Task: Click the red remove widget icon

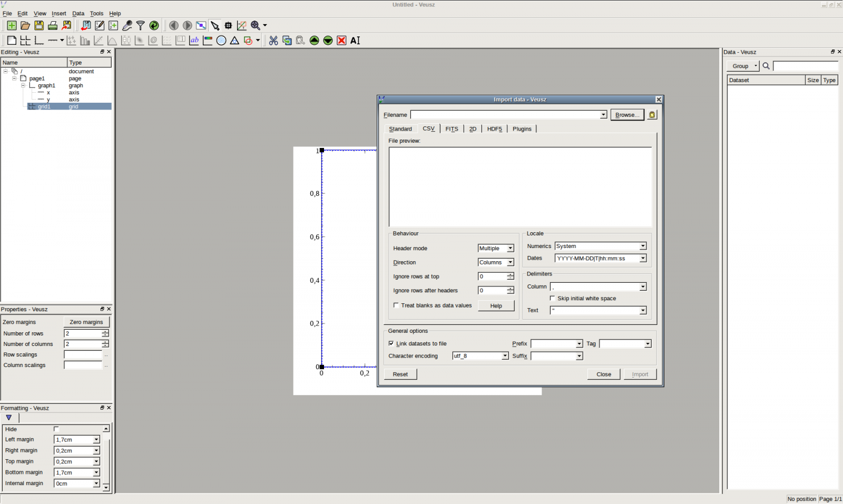Action: point(341,41)
